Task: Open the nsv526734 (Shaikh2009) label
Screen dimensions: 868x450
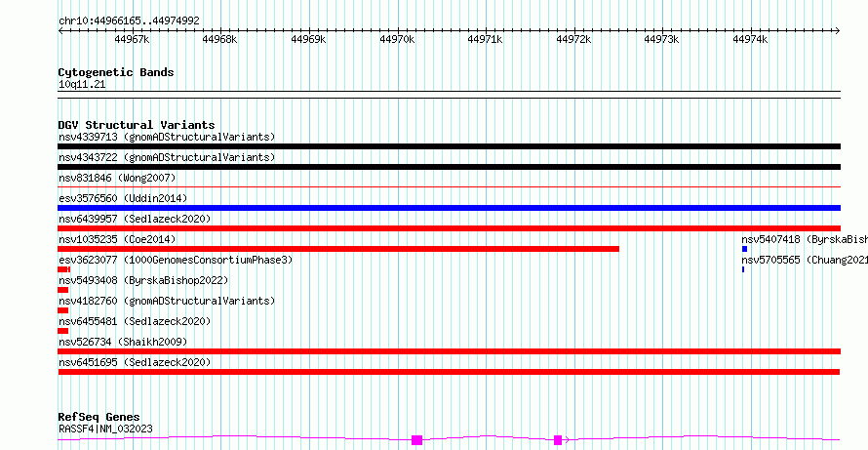Action: [123, 342]
